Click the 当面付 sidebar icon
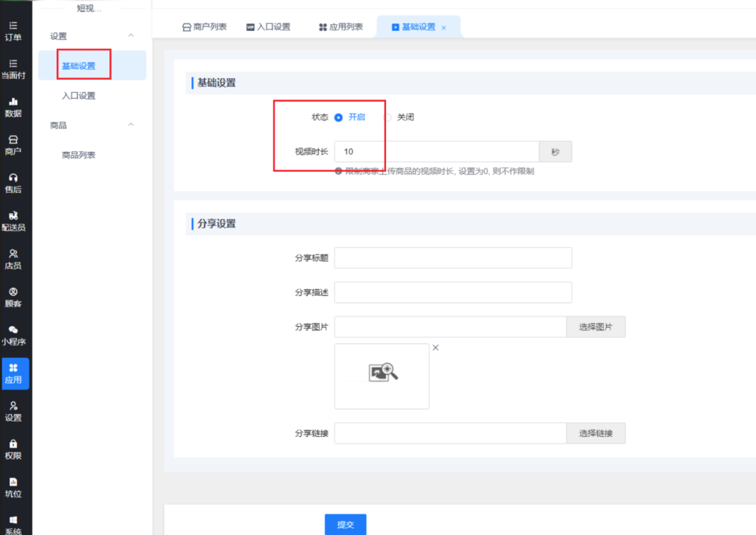Image resolution: width=756 pixels, height=535 pixels. 13,64
